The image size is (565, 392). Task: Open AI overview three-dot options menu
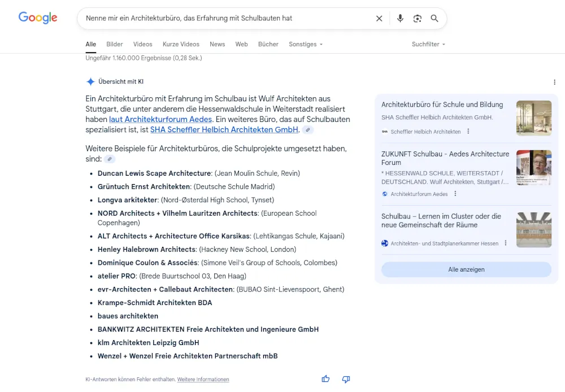[x=555, y=82]
